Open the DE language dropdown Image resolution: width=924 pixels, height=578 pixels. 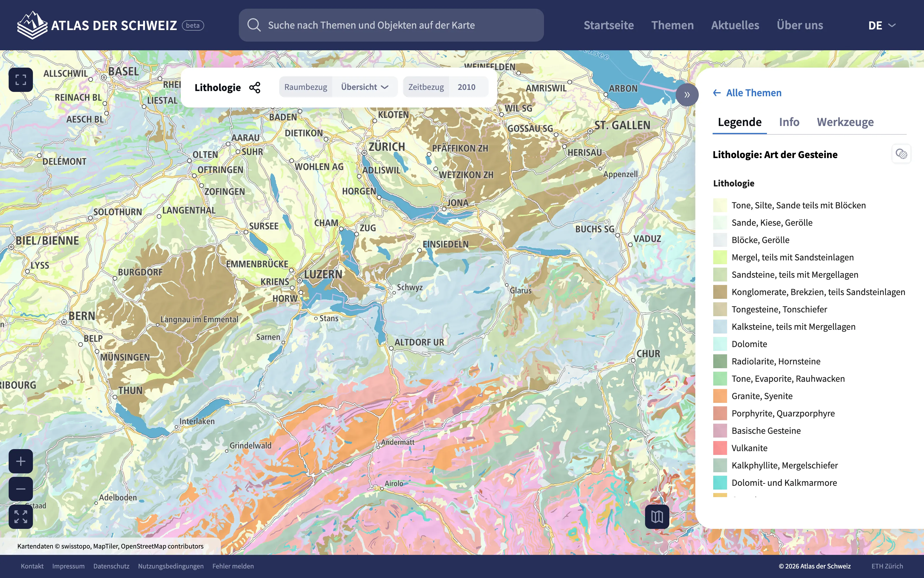882,25
